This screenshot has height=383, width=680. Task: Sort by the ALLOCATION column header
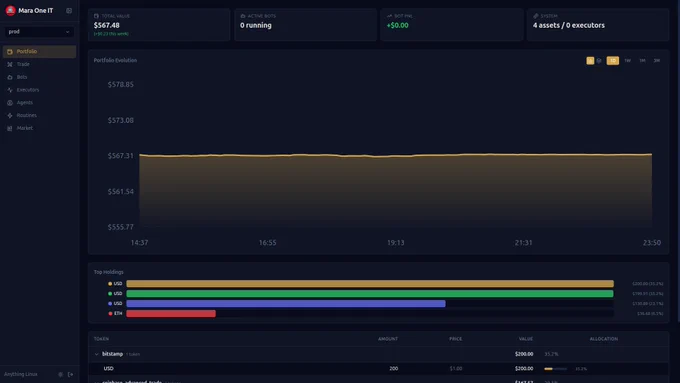604,339
